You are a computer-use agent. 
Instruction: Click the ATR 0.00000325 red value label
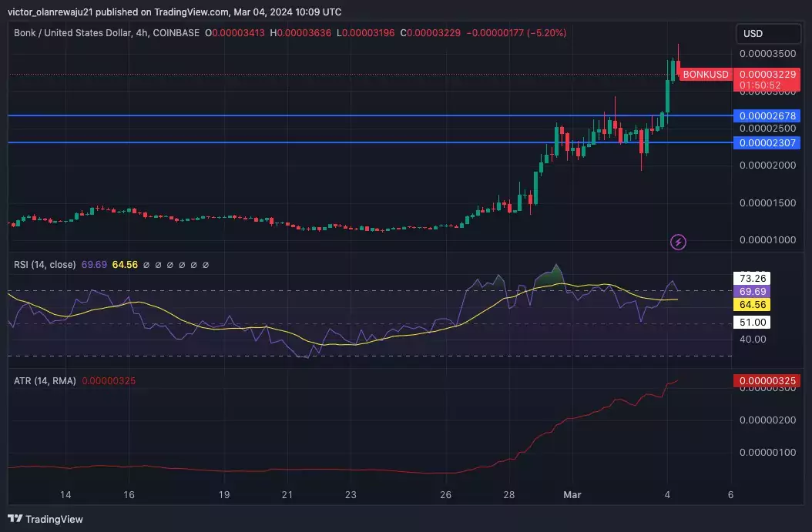767,381
